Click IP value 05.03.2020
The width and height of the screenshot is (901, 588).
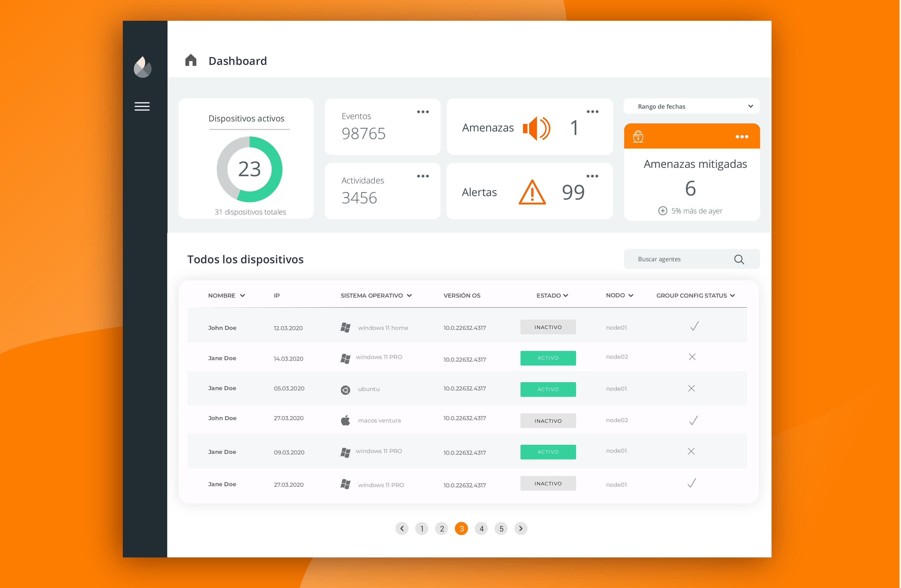click(x=289, y=388)
